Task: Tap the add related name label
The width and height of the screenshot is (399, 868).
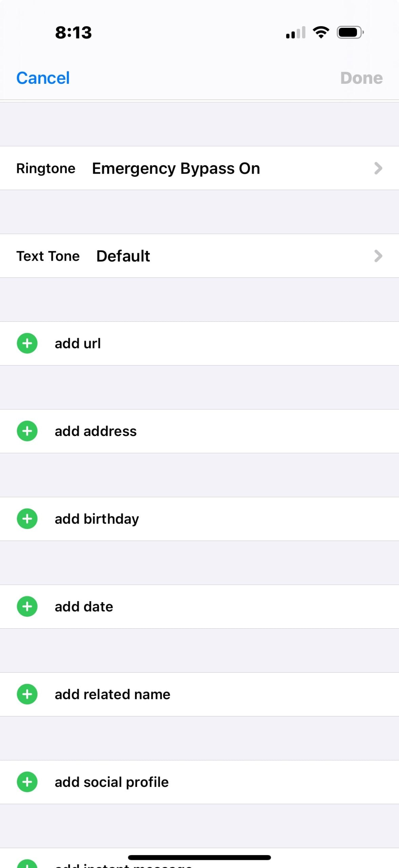Action: [113, 694]
